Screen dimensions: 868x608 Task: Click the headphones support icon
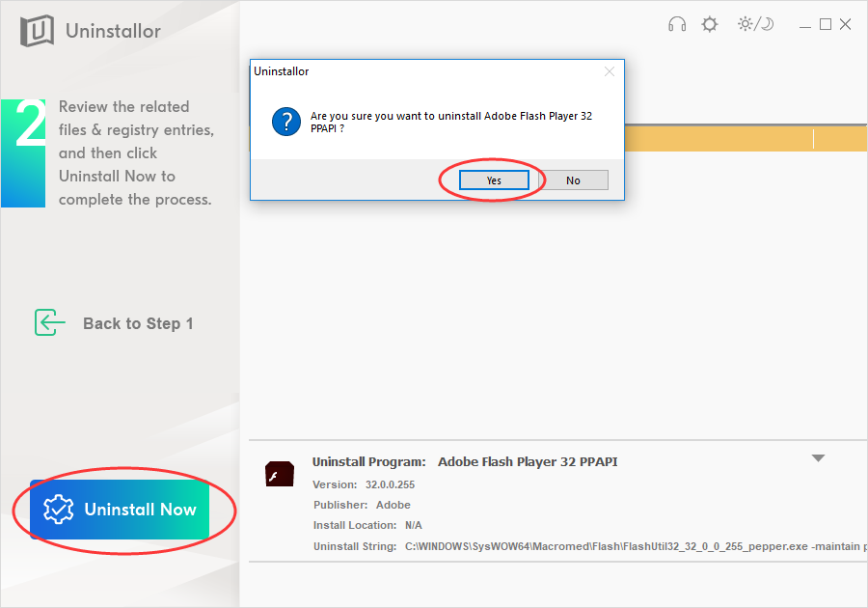coord(677,24)
